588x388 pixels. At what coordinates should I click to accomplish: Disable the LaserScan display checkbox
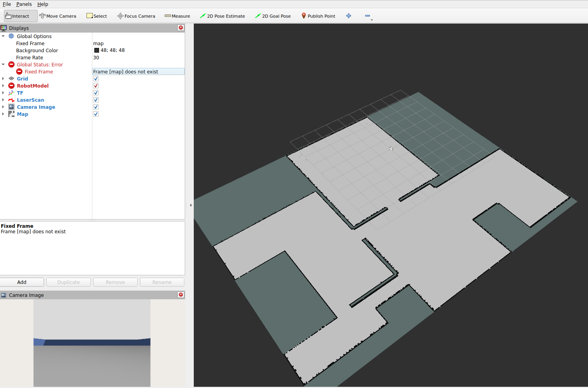pos(96,100)
